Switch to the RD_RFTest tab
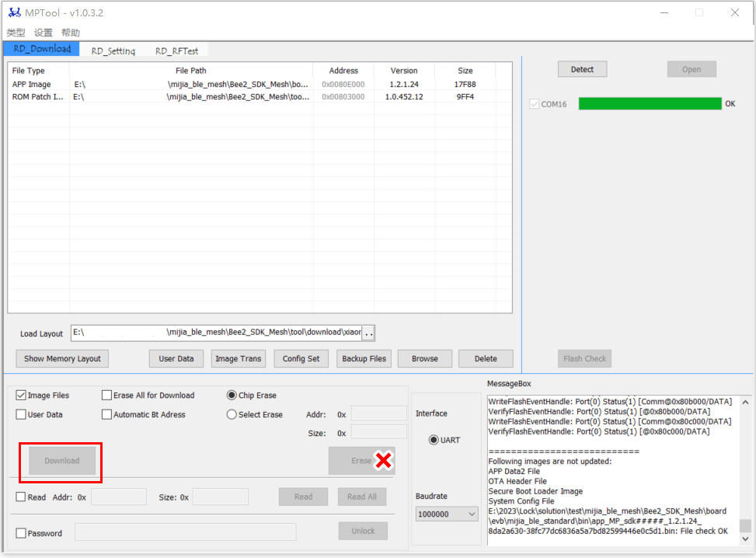Viewport: 756px width, 558px height. pyautogui.click(x=176, y=51)
